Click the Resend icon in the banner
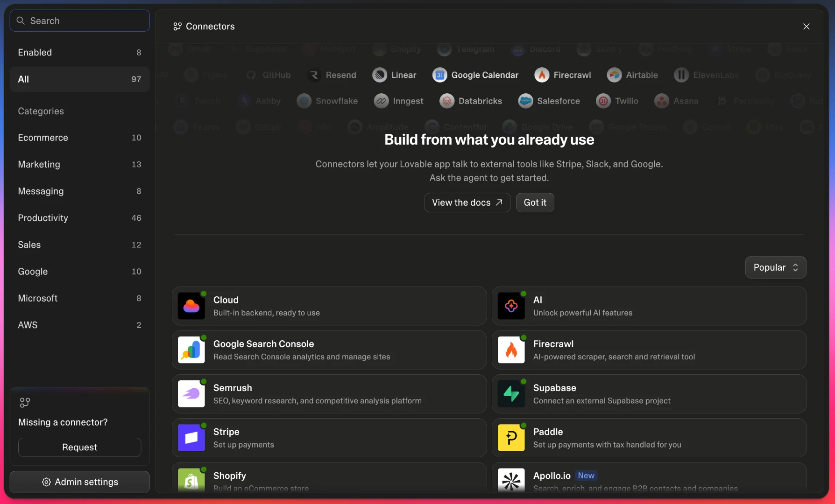Viewport: 835px width, 504px height. click(x=314, y=75)
